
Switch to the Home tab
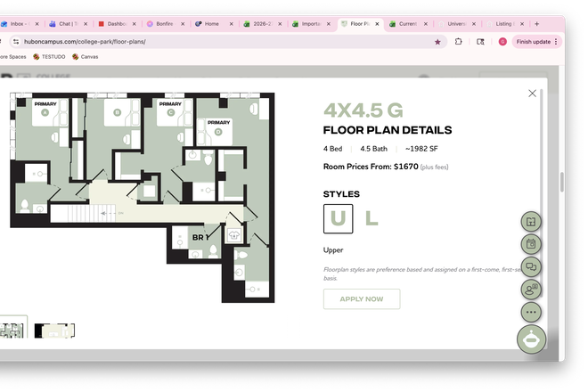click(x=212, y=24)
